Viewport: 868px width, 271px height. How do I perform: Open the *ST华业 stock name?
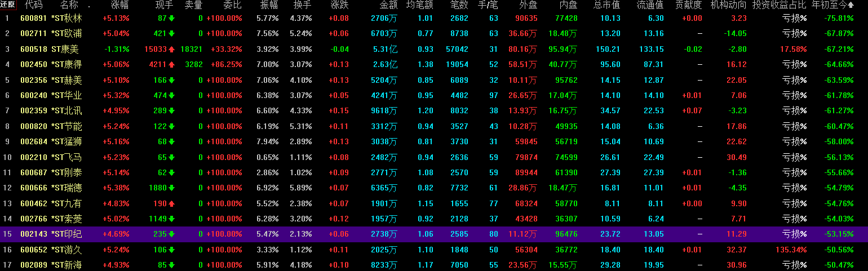[67, 95]
